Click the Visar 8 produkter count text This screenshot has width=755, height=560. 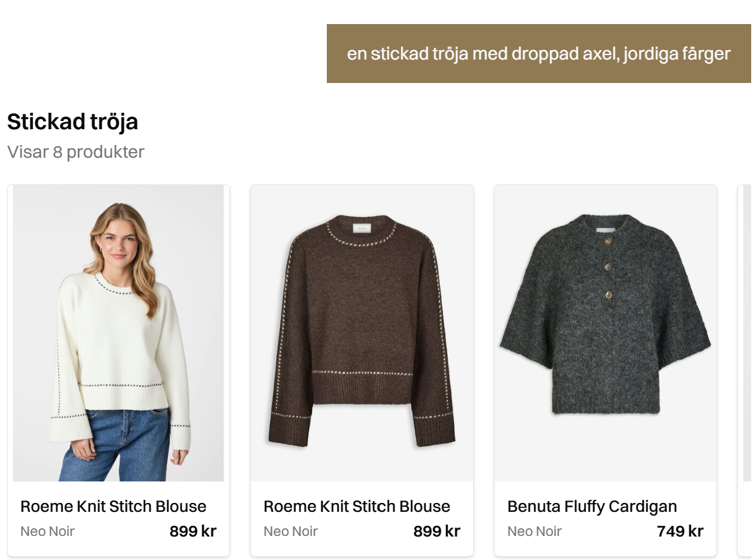75,151
